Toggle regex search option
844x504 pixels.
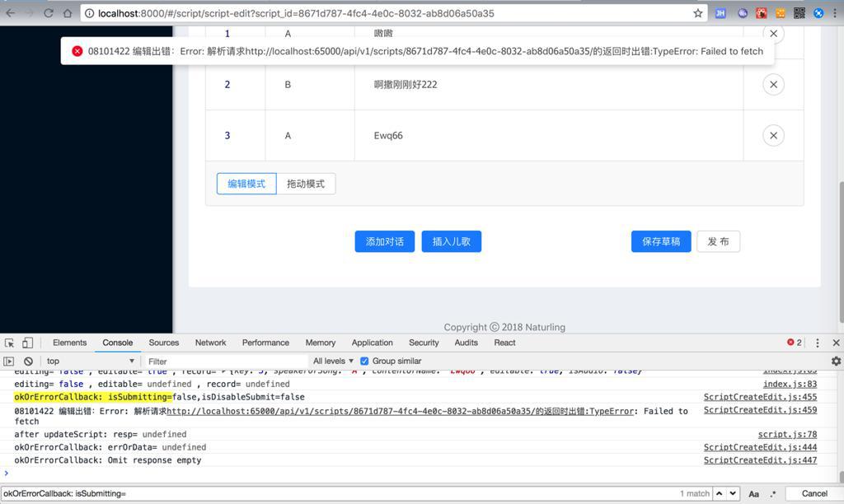pyautogui.click(x=773, y=494)
